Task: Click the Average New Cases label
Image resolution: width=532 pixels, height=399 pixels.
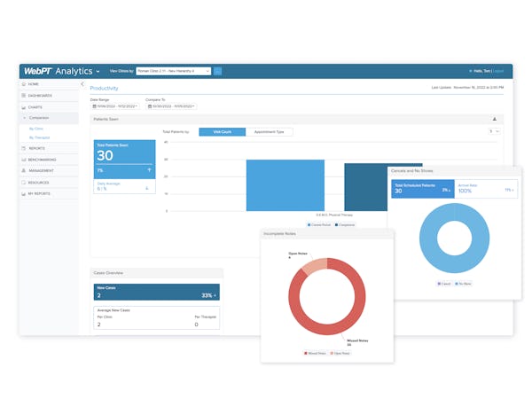Action: pos(113,310)
